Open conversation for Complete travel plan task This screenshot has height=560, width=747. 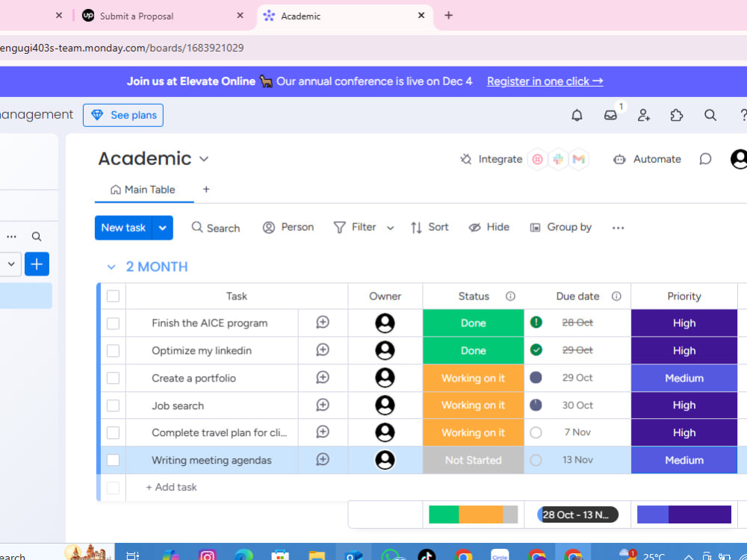pos(323,432)
